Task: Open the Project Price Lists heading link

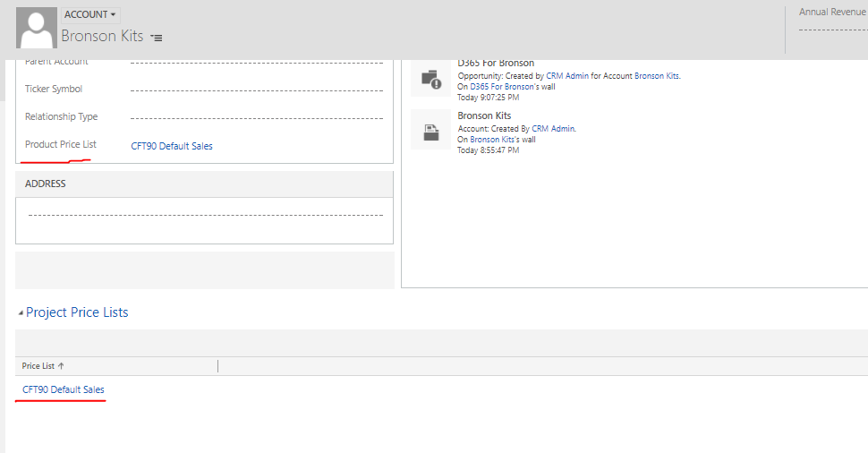Action: click(x=77, y=312)
